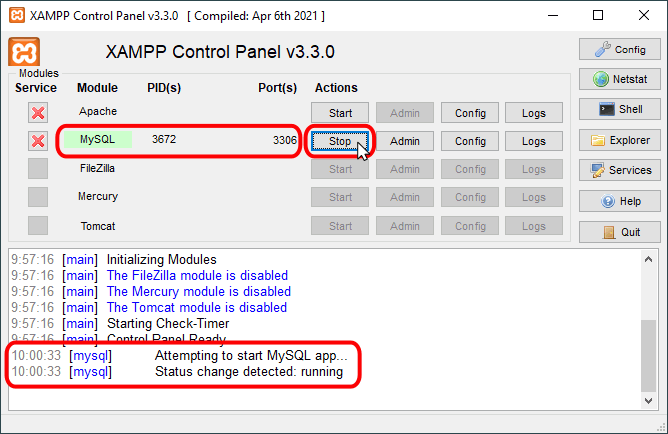Viewport: 668px width, 434px height.
Task: Click the large XAMPP logo in the header
Action: pos(24,52)
